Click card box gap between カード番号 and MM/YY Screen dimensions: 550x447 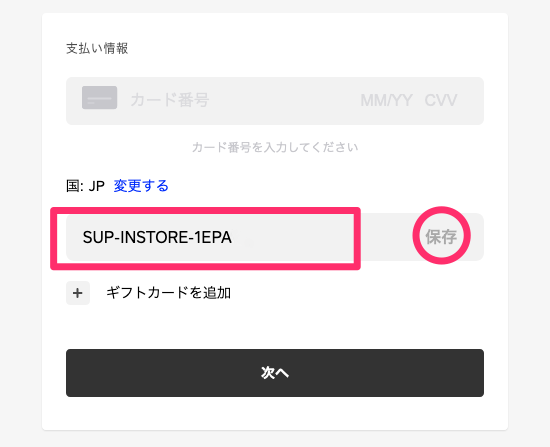coord(284,101)
